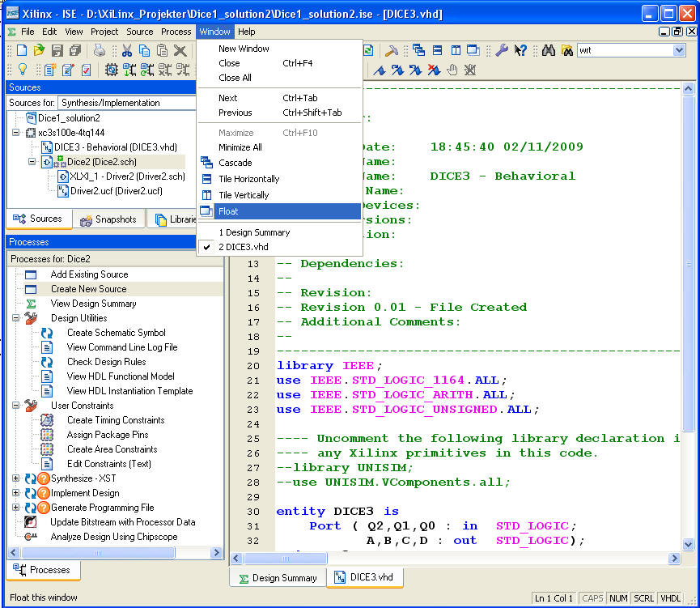The width and height of the screenshot is (700, 608).
Task: Click the What's This help cursor icon
Action: pyautogui.click(x=520, y=50)
